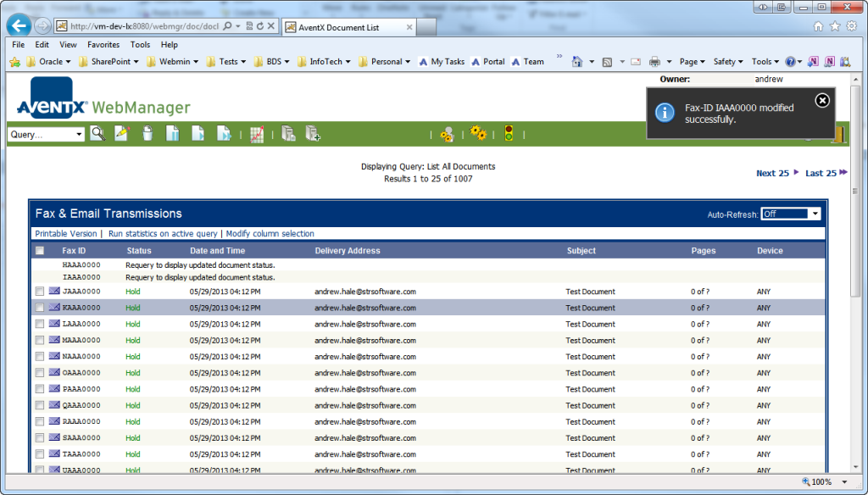Click Next 25 to view more results
Screen dimensions: 868x495
pos(771,172)
